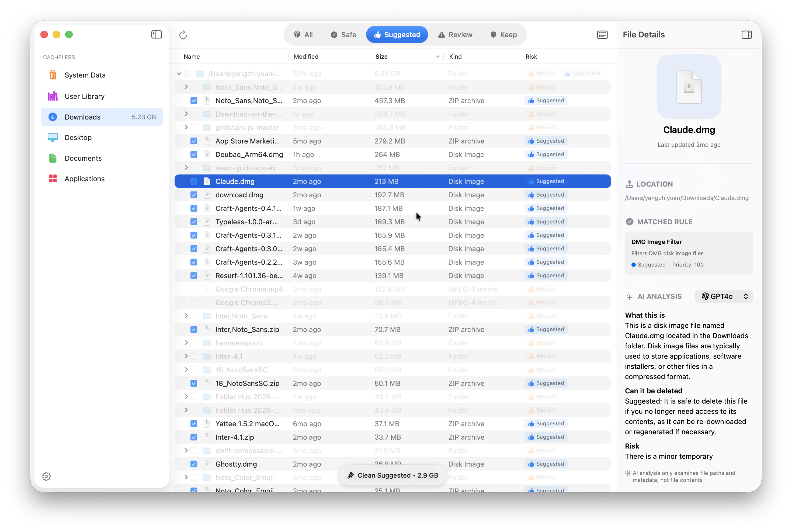Uncheck the Doubao_Arm64.dmg checkbox
Image resolution: width=792 pixels, height=532 pixels.
194,154
